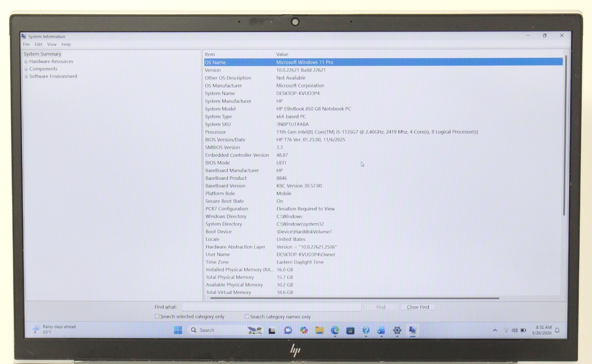The width and height of the screenshot is (592, 364).
Task: Select the Available Physical Memory row
Action: (x=383, y=285)
